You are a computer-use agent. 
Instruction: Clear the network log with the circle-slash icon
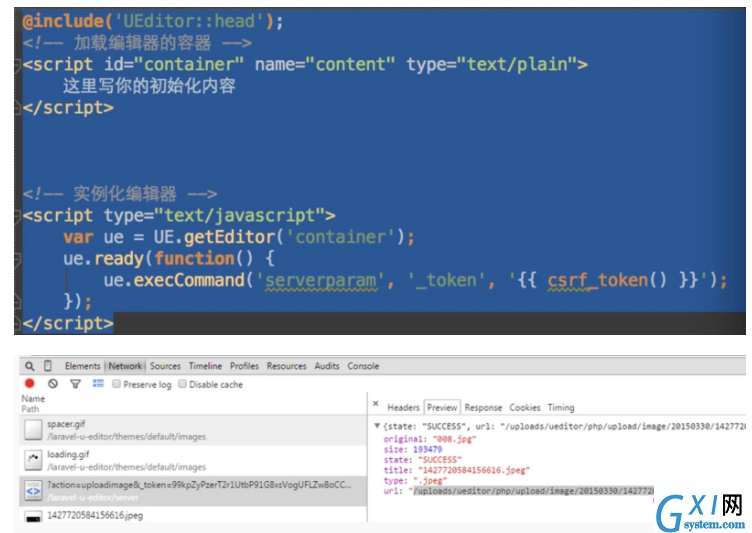pos(53,383)
